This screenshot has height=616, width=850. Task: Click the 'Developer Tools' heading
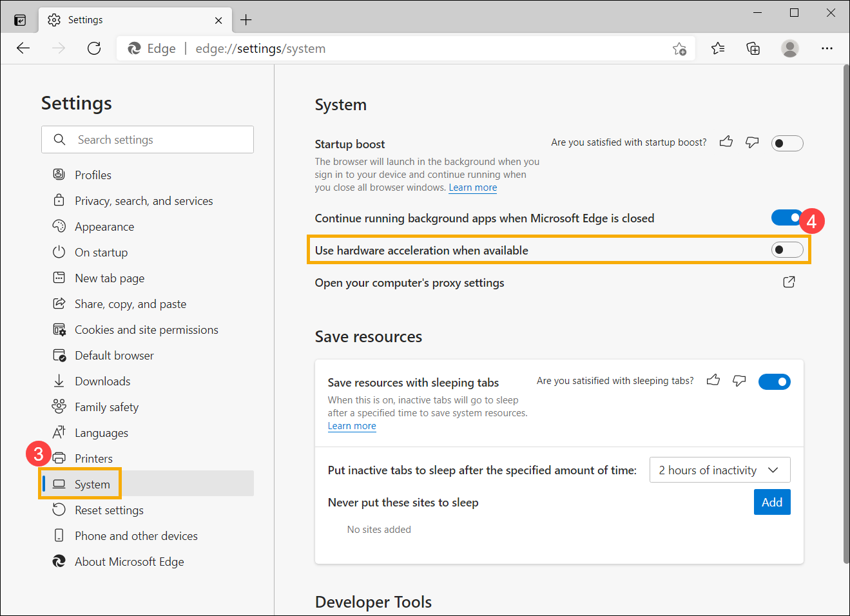coord(373,602)
